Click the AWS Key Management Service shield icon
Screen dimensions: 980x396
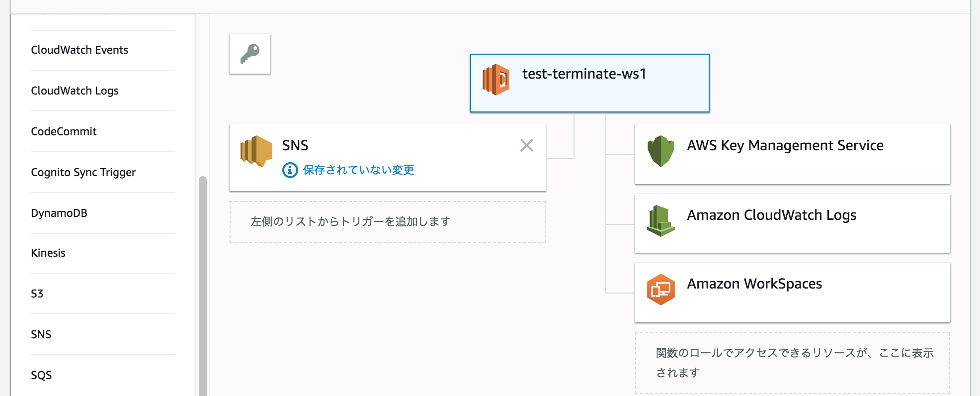pyautogui.click(x=661, y=151)
